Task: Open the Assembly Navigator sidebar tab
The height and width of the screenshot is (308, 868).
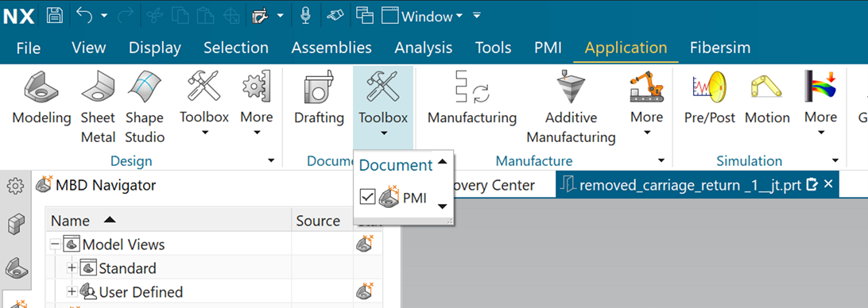Action: click(15, 224)
